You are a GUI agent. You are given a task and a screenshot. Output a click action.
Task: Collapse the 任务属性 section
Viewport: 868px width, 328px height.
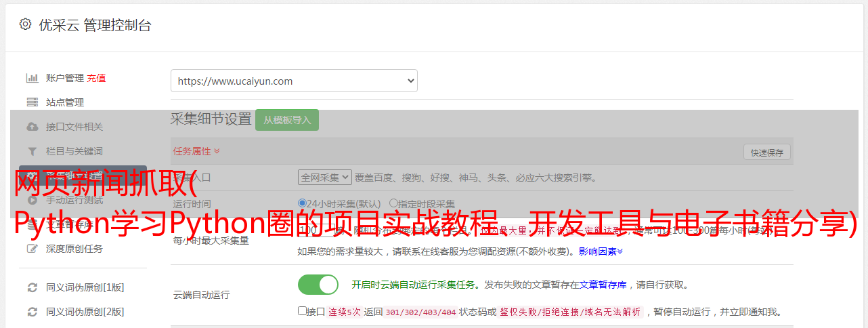click(196, 151)
